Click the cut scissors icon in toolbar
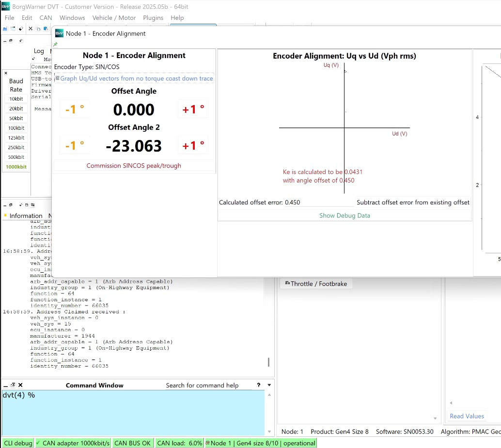This screenshot has height=448, width=501. (x=30, y=29)
